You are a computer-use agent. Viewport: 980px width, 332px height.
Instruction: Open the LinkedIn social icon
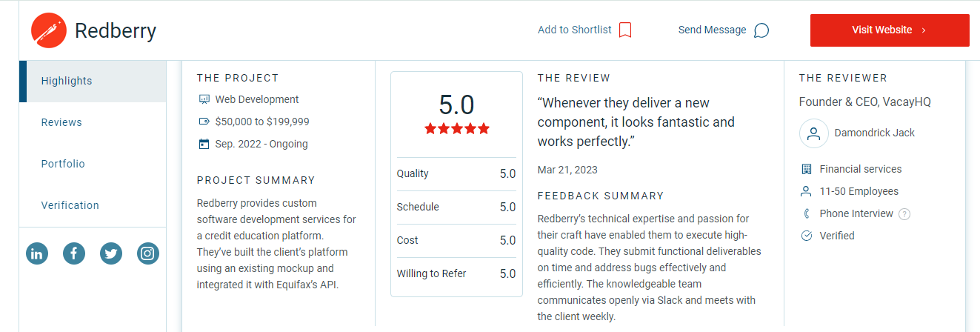pos(37,253)
